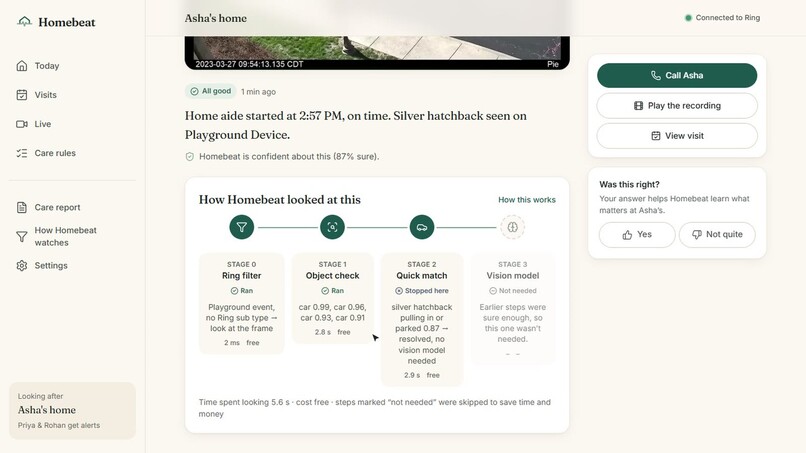This screenshot has height=453, width=806.
Task: Click the Live camera icon
Action: (x=22, y=124)
